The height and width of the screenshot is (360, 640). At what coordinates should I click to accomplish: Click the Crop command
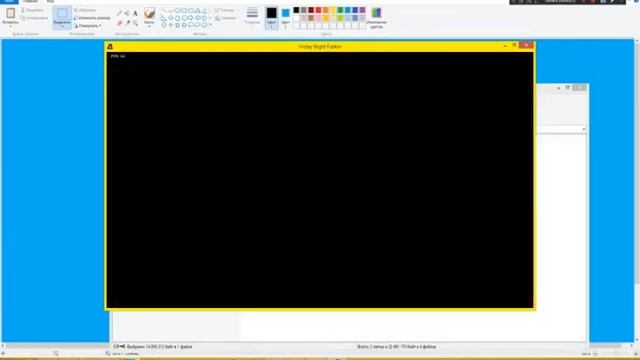pyautogui.click(x=85, y=10)
